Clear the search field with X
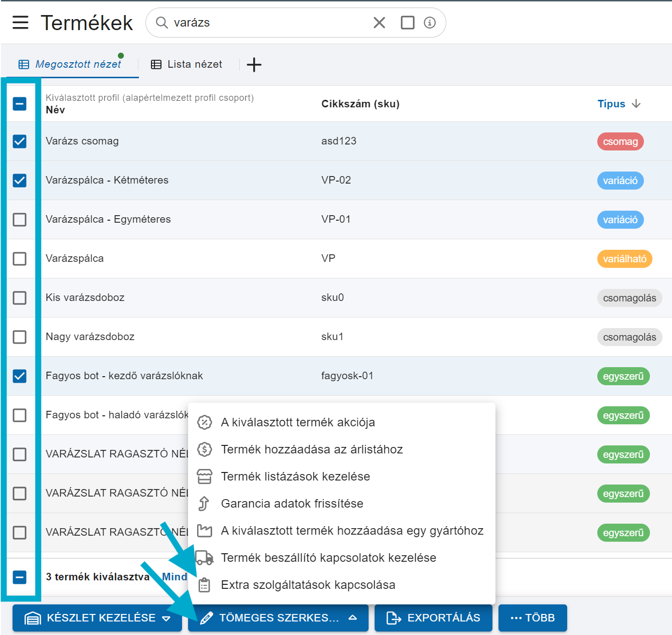The height and width of the screenshot is (635, 672). tap(380, 23)
